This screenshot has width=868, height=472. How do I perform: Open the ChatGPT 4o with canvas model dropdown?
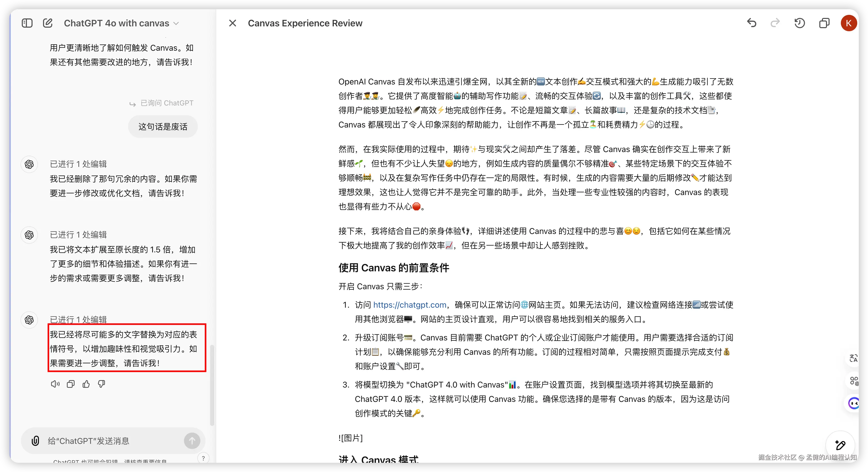point(121,23)
